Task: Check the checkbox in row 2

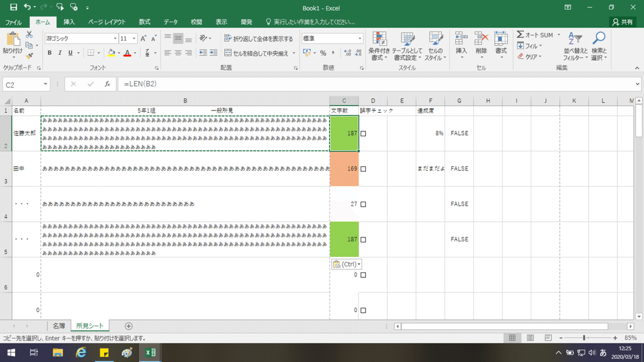Action: 363,134
